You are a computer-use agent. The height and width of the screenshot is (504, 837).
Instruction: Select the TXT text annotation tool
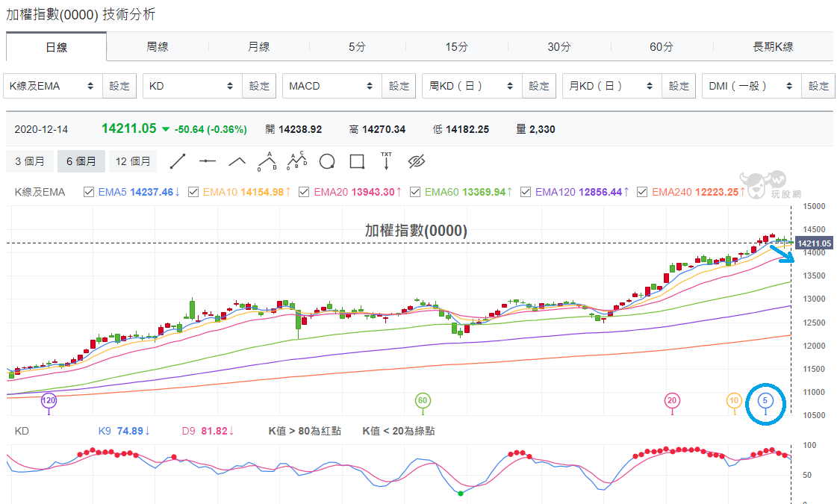pos(387,161)
